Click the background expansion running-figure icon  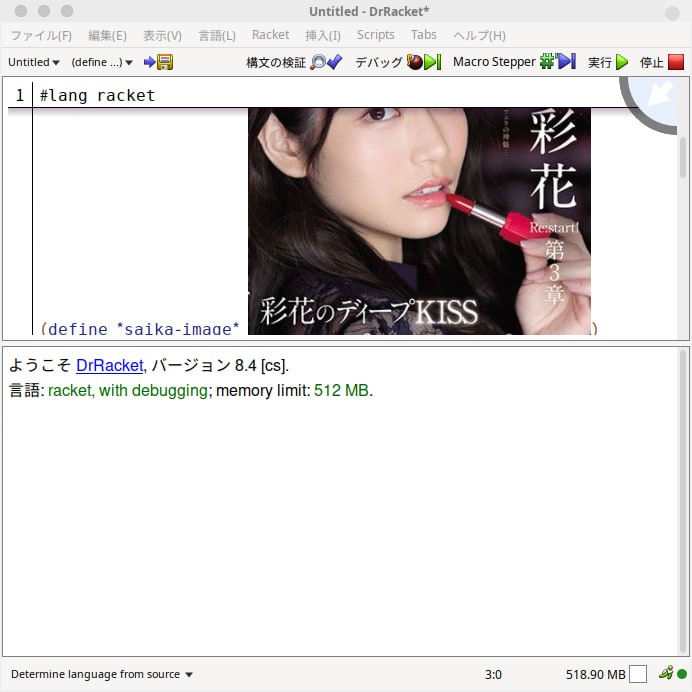[666, 673]
